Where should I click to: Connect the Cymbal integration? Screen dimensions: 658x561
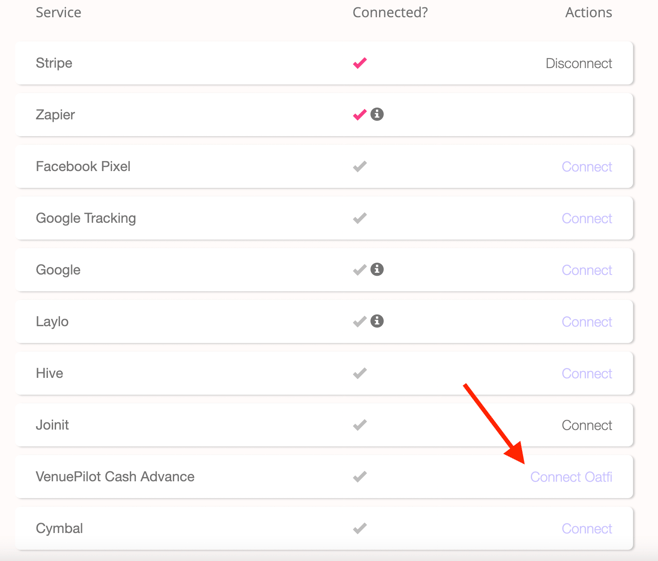(x=587, y=529)
